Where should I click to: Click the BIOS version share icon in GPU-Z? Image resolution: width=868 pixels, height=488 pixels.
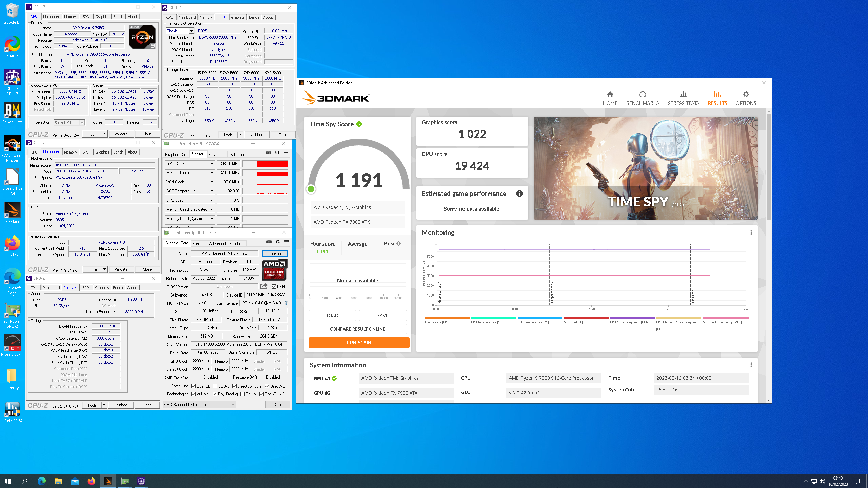pyautogui.click(x=264, y=286)
